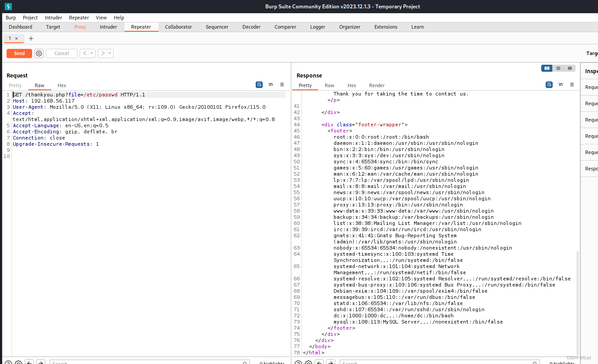
Task: Click the root:x:0:0 passwd entry in response
Action: click(381, 137)
